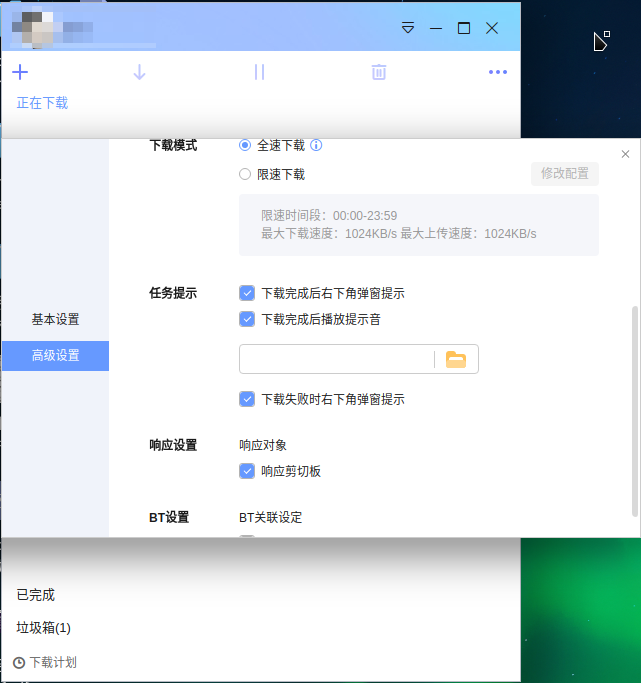641x683 pixels.
Task: Click the 修改配置 button
Action: pos(565,174)
